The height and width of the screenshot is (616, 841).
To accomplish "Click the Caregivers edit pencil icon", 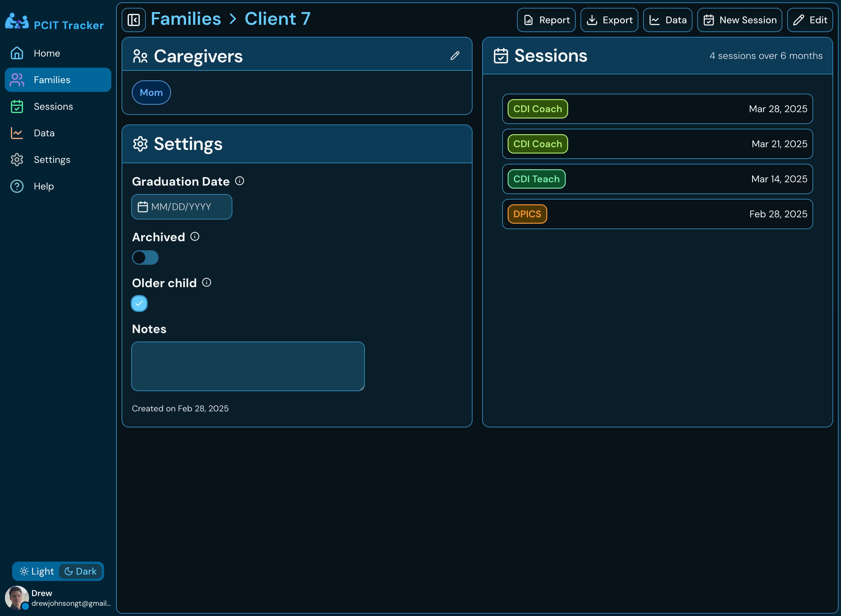I will tap(454, 56).
